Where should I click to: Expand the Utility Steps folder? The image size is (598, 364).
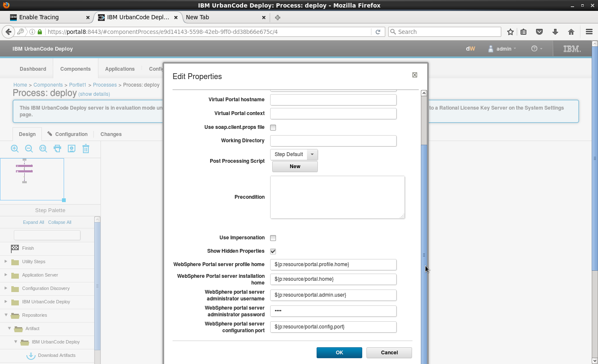(6, 261)
